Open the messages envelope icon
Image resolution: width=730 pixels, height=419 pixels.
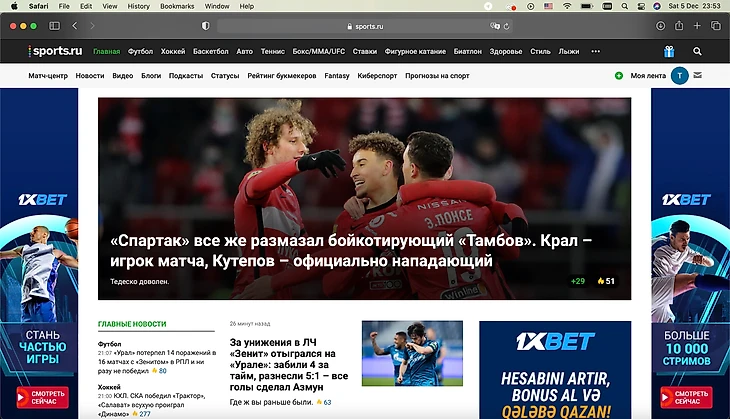(x=697, y=75)
